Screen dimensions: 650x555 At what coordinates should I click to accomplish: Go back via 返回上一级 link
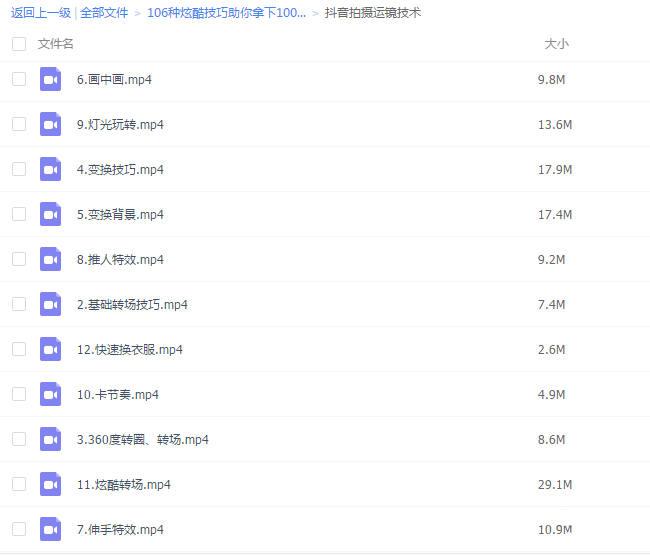pyautogui.click(x=41, y=13)
